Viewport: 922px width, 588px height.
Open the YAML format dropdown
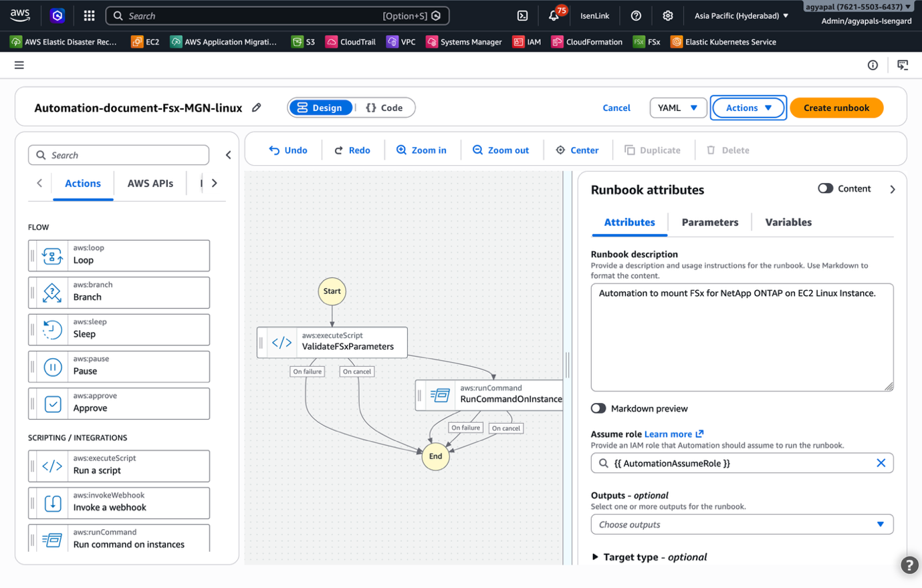click(678, 108)
